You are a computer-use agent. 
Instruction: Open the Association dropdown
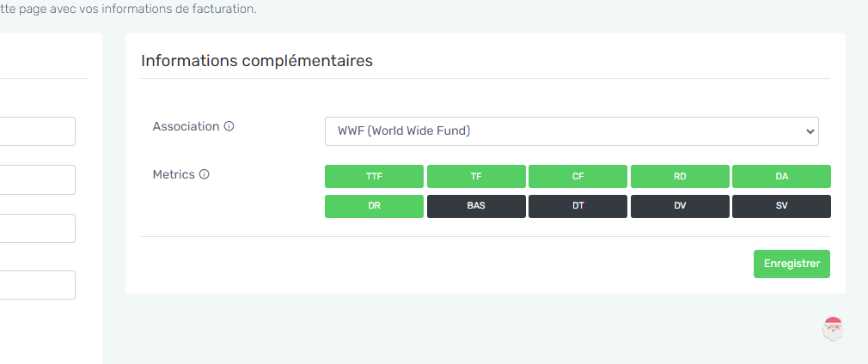pos(572,131)
